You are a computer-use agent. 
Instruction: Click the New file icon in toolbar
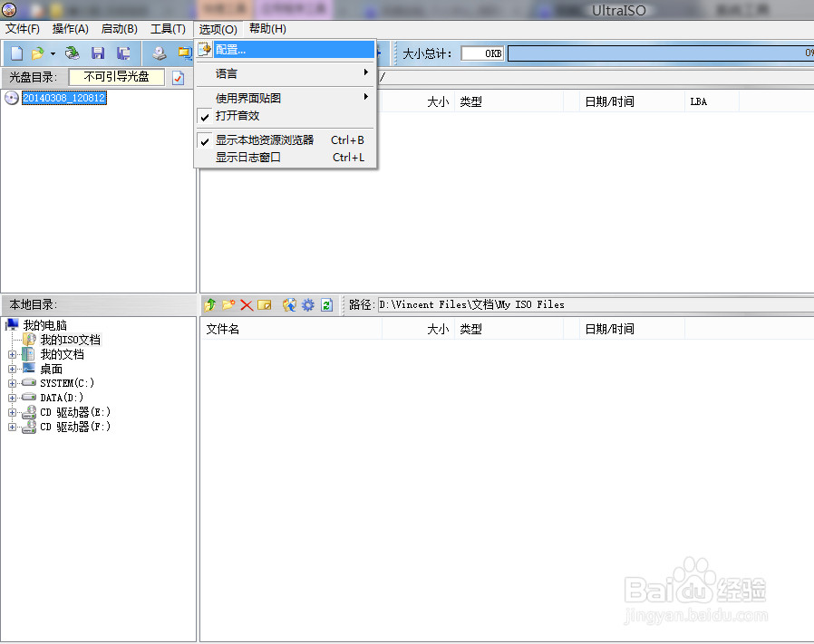(x=17, y=53)
